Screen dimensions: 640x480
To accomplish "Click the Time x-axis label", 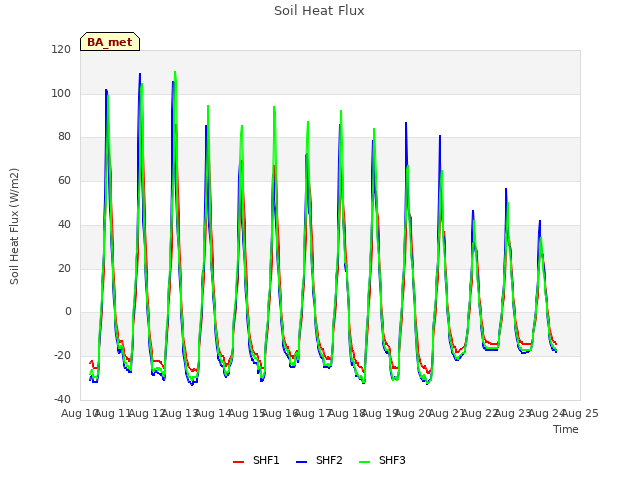I will 566,429.
